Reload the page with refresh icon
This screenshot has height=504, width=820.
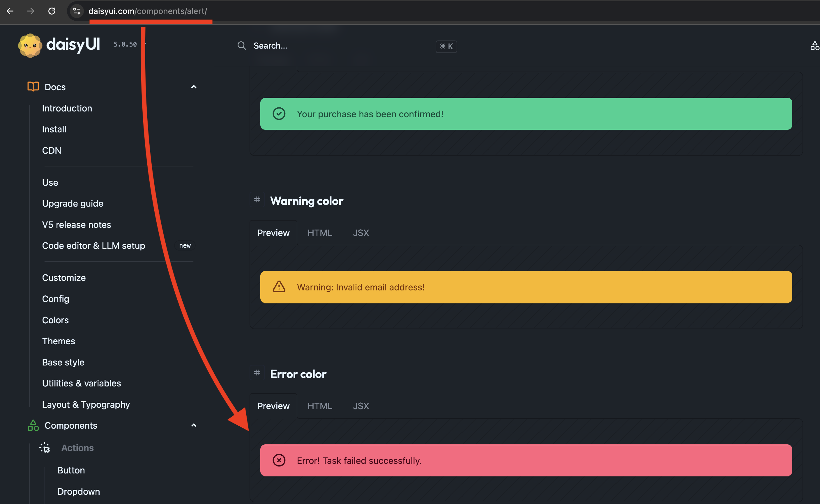click(52, 11)
